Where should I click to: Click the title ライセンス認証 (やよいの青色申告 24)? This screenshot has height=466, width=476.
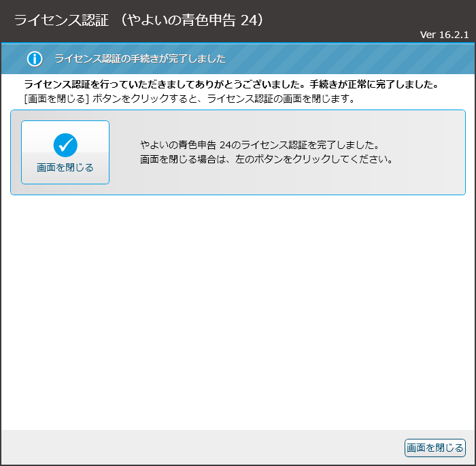pyautogui.click(x=139, y=20)
